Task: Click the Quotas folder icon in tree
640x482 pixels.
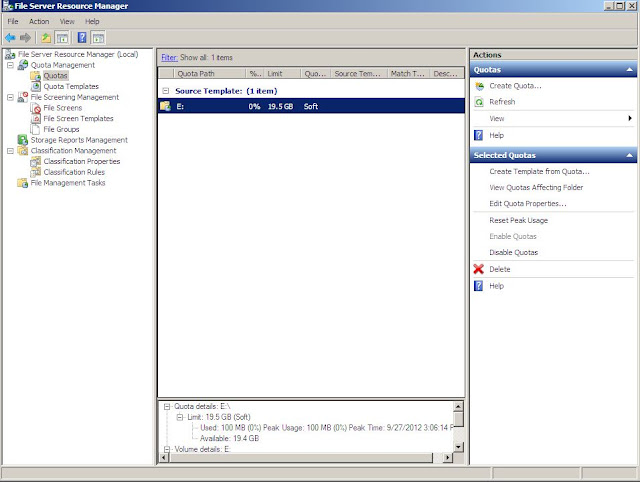Action: pos(36,76)
